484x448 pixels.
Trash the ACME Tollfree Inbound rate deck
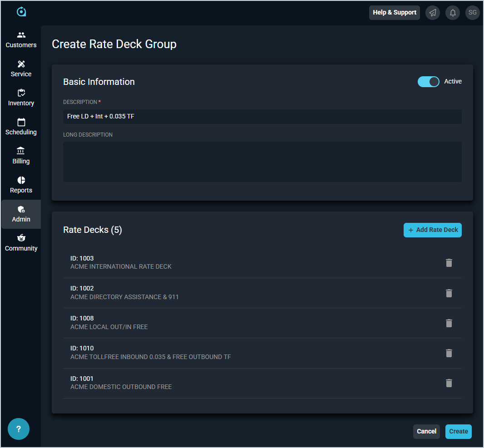449,353
